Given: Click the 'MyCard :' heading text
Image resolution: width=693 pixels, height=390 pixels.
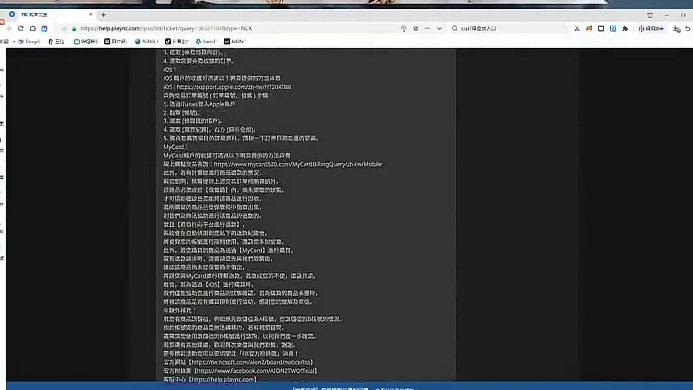Looking at the screenshot, I should click(175, 147).
